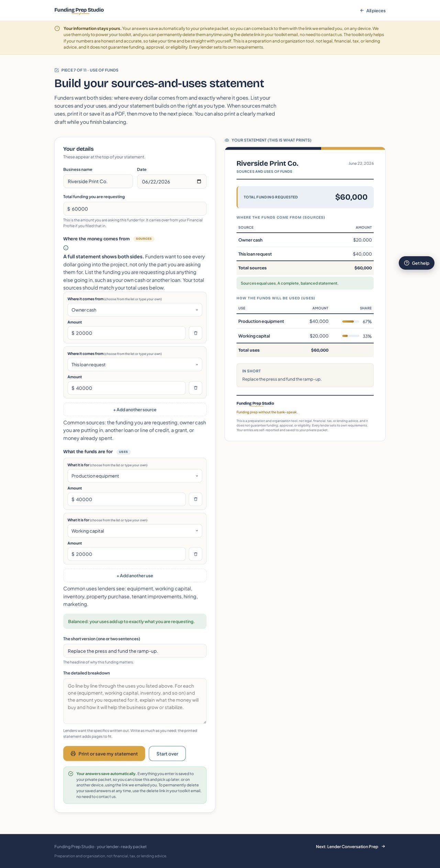
Task: Go to Next: Lender Conversation Prep
Action: pyautogui.click(x=351, y=847)
